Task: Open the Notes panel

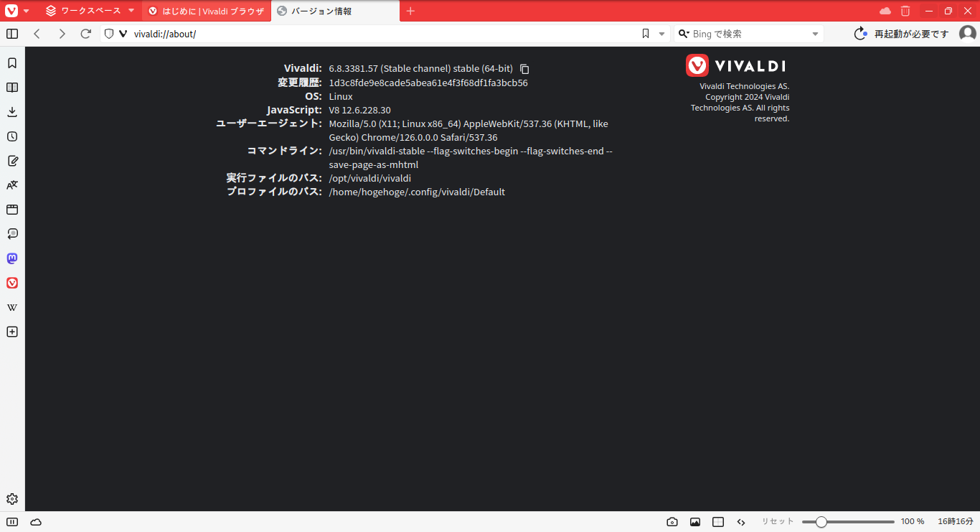Action: [12, 161]
